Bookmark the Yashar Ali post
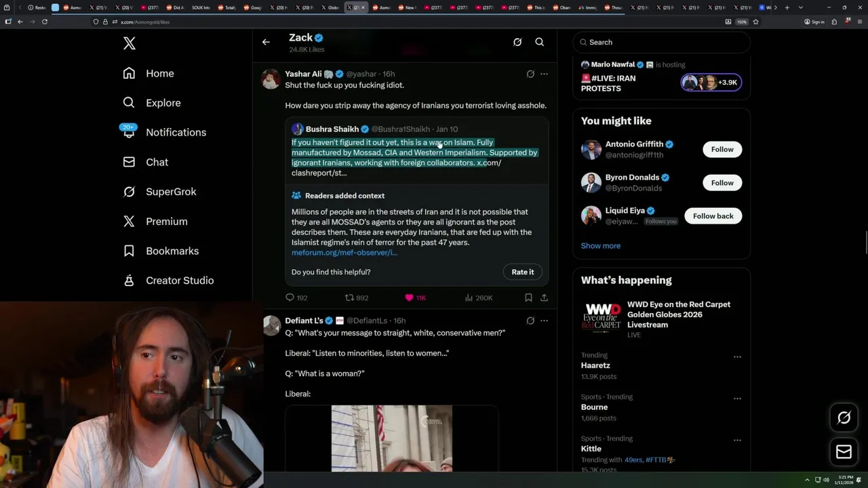 pyautogui.click(x=528, y=298)
